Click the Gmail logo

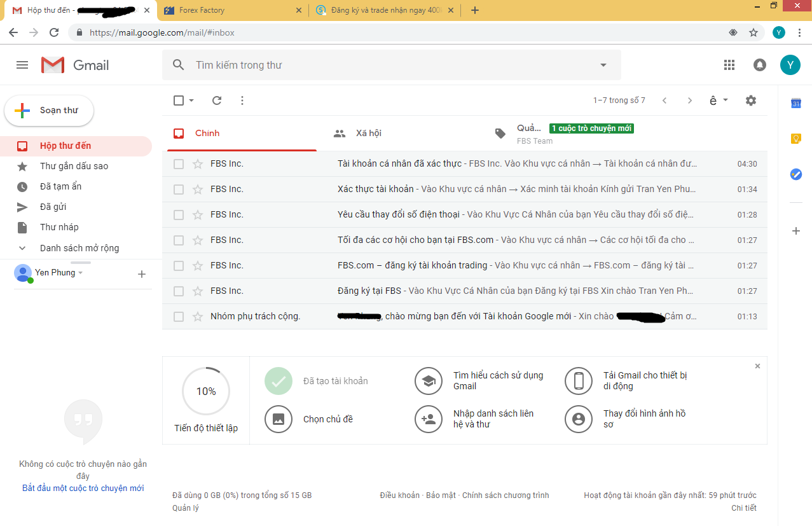click(x=75, y=65)
